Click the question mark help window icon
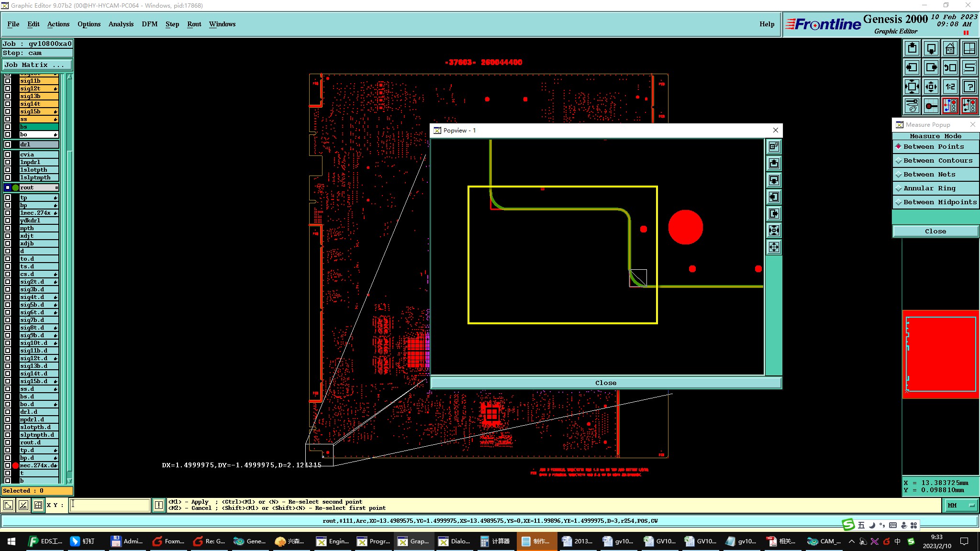The height and width of the screenshot is (551, 980). click(969, 87)
